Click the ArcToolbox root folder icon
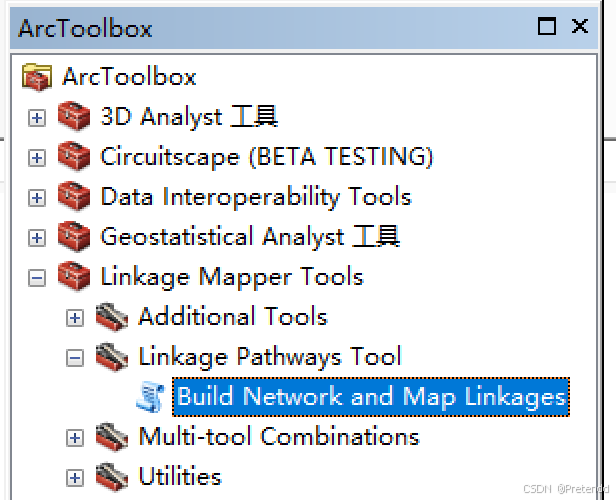 37,77
